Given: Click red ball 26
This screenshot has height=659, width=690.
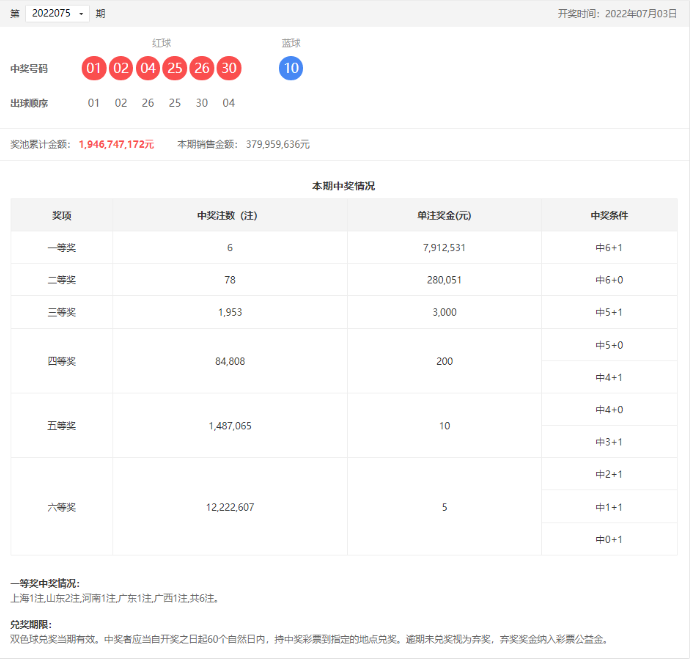Looking at the screenshot, I should (x=202, y=68).
